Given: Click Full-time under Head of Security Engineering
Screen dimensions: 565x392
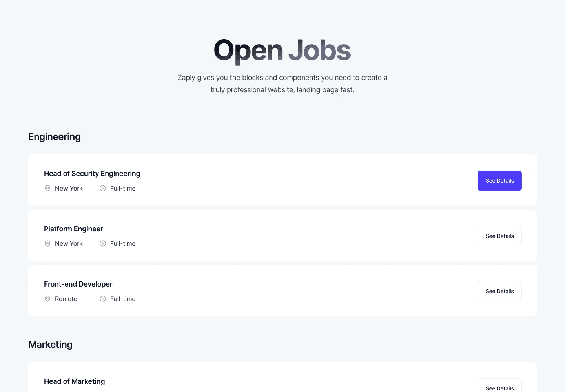Looking at the screenshot, I should 123,188.
